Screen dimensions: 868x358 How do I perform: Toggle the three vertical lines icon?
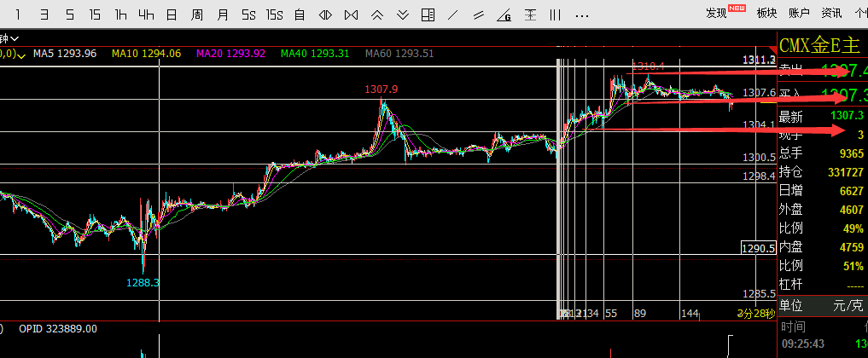pyautogui.click(x=556, y=14)
